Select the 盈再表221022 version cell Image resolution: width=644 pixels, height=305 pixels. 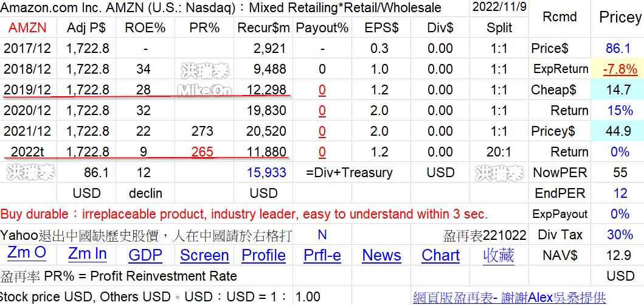point(485,235)
